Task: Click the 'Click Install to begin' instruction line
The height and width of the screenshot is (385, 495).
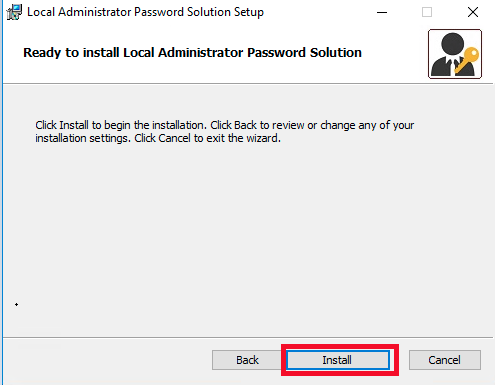Action: coord(225,125)
